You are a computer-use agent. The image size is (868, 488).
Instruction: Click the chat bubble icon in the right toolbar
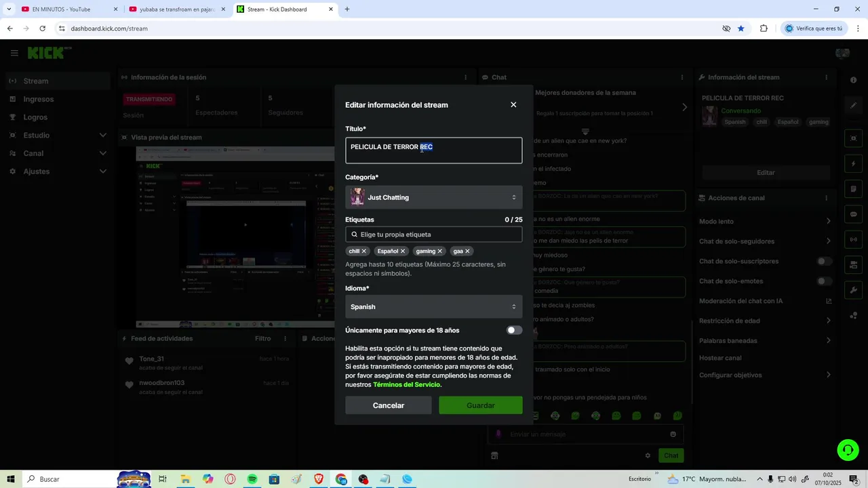point(853,214)
